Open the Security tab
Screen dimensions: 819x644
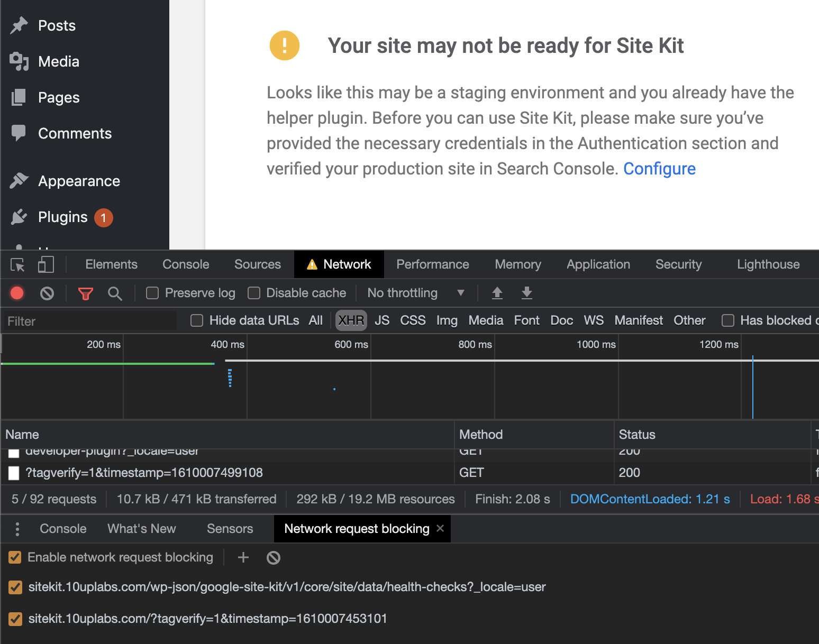pos(679,264)
